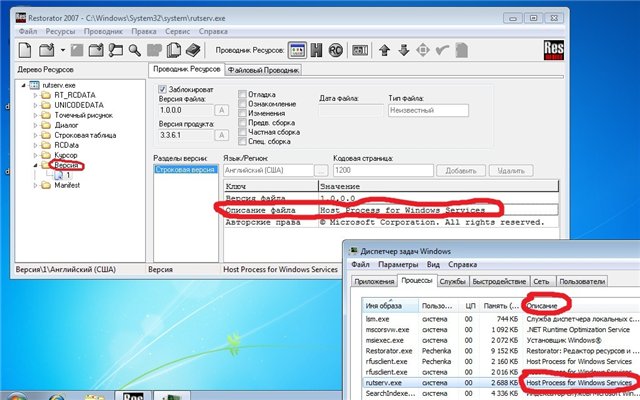Expand the RT_RCDATA folder
640x400 pixels.
(35, 95)
